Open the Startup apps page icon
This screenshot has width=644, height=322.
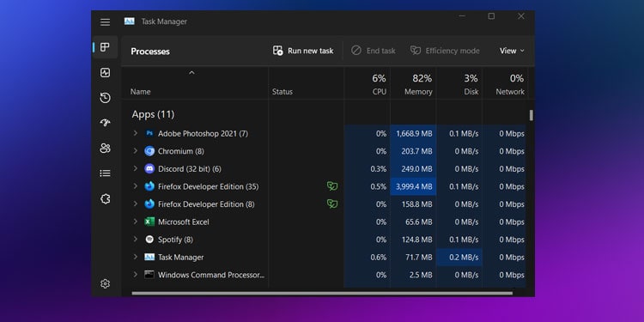coord(105,123)
